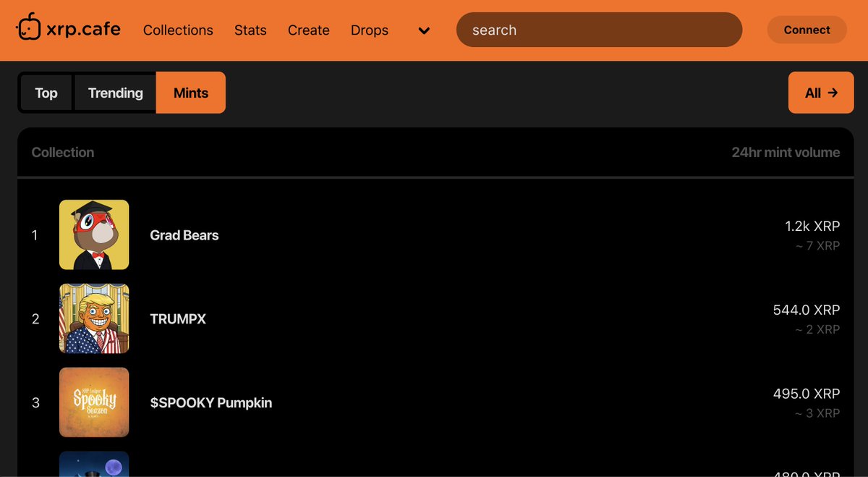Open the Collections nav link
868x477 pixels.
178,30
